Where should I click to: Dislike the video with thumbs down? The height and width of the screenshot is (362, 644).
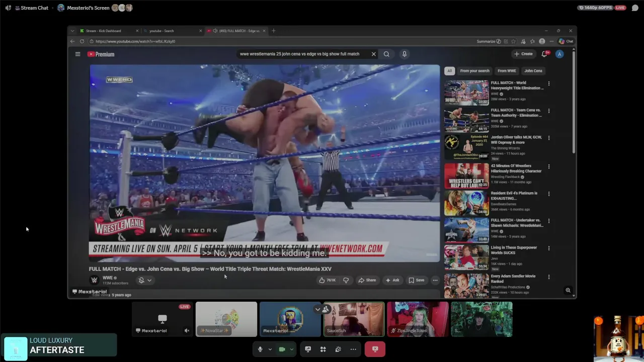pos(346,280)
